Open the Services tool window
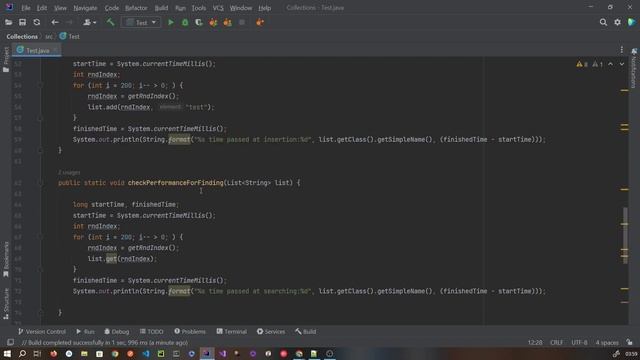Screen dimensions: 640x360 click(271, 331)
